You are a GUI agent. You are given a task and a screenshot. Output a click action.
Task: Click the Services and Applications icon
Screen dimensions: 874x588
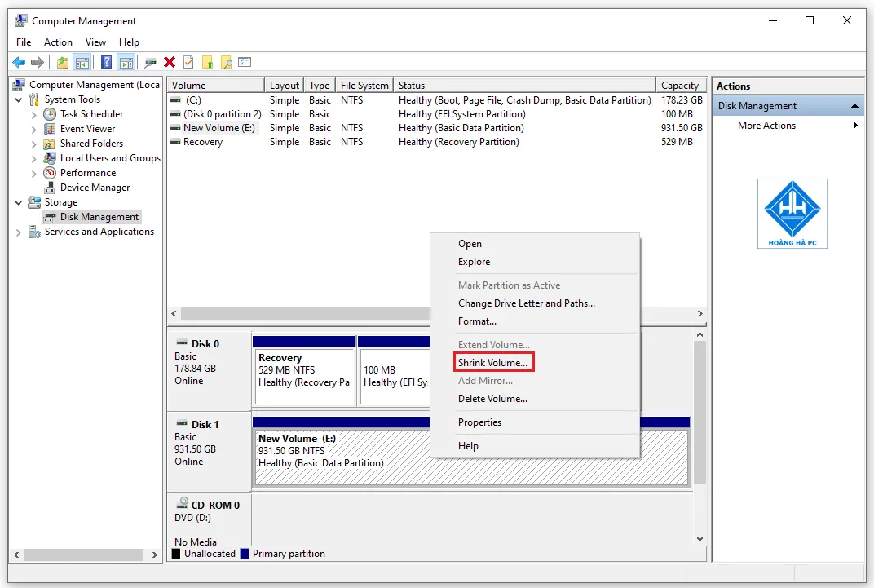[34, 232]
